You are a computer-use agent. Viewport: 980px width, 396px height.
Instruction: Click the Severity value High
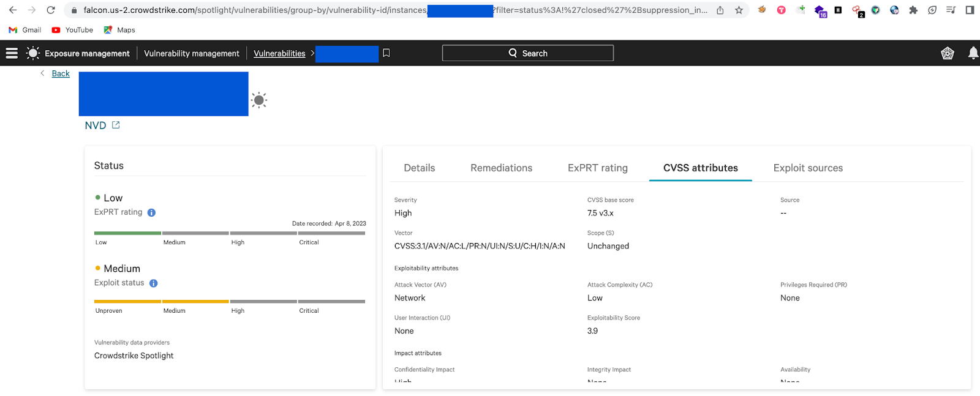pyautogui.click(x=403, y=213)
